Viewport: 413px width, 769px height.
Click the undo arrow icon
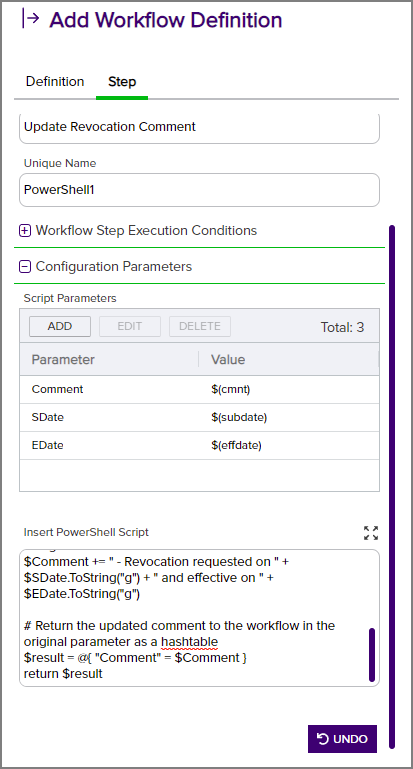(x=323, y=739)
